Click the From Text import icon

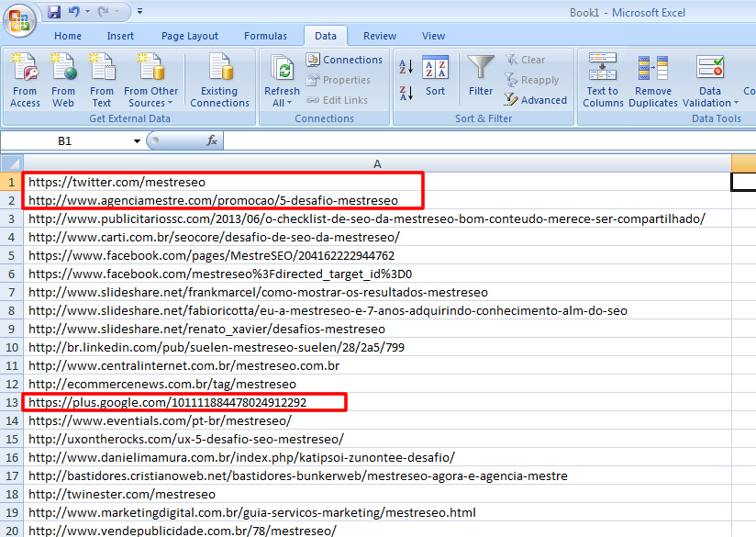coord(102,80)
